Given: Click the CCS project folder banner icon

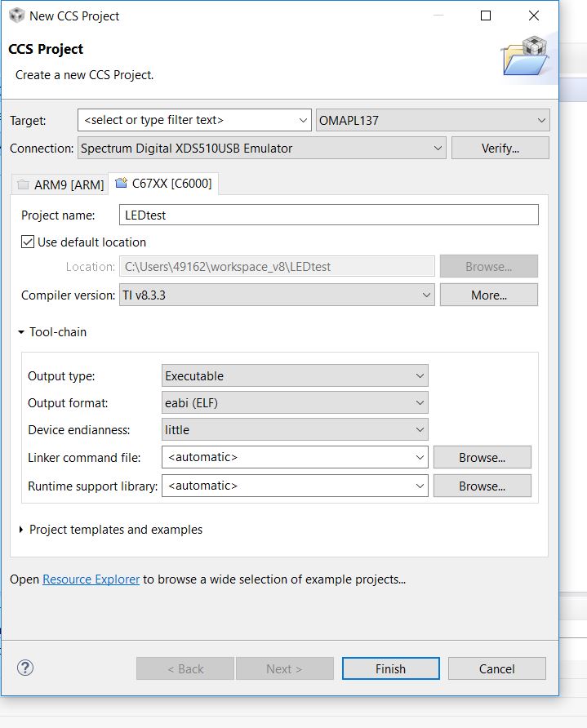Looking at the screenshot, I should point(526,55).
